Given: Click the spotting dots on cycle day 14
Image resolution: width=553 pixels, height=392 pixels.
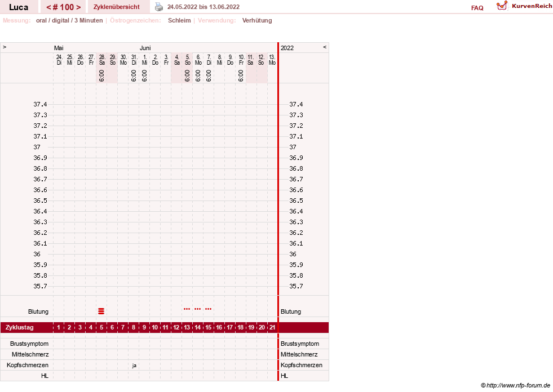Looking at the screenshot, I should 197,309.
